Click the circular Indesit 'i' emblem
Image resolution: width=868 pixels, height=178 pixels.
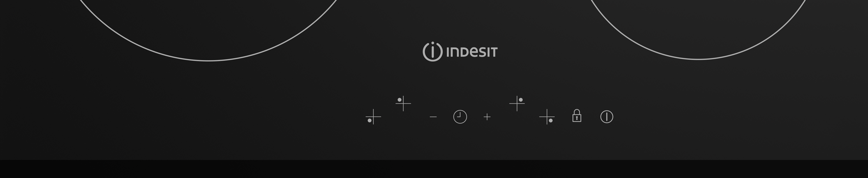point(433,51)
